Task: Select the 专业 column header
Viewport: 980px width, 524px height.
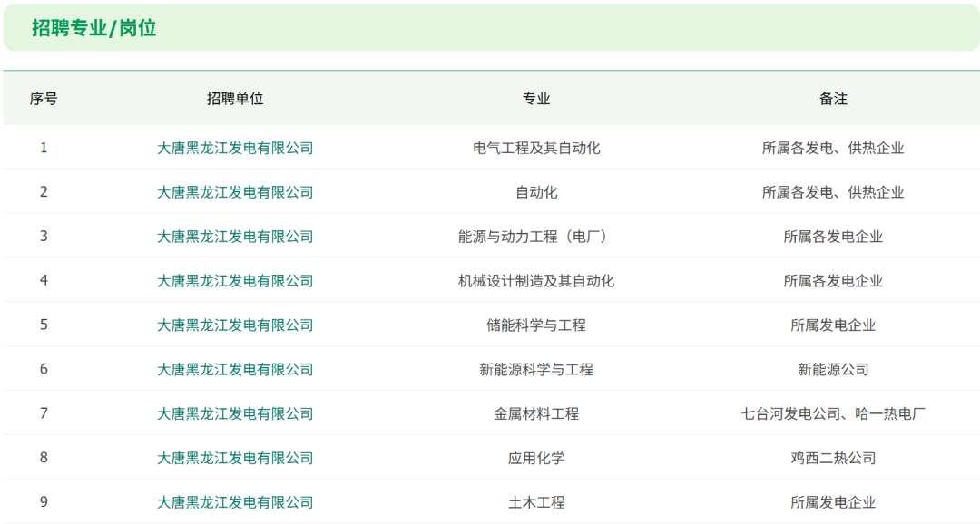Action: 536,99
